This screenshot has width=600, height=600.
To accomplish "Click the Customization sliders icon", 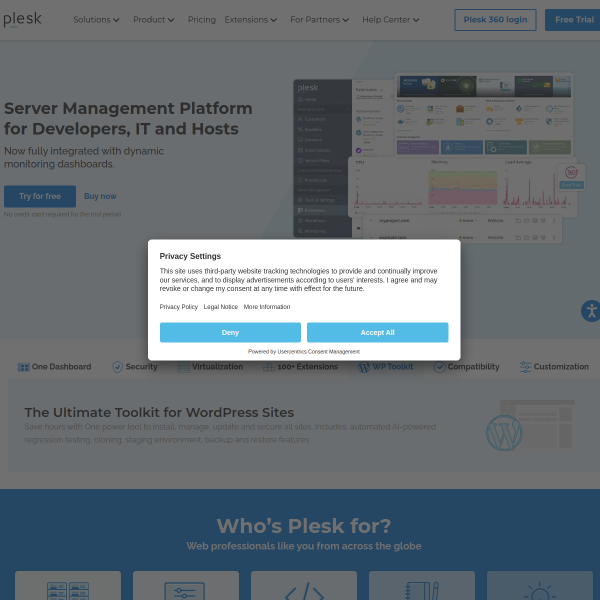I will point(525,367).
